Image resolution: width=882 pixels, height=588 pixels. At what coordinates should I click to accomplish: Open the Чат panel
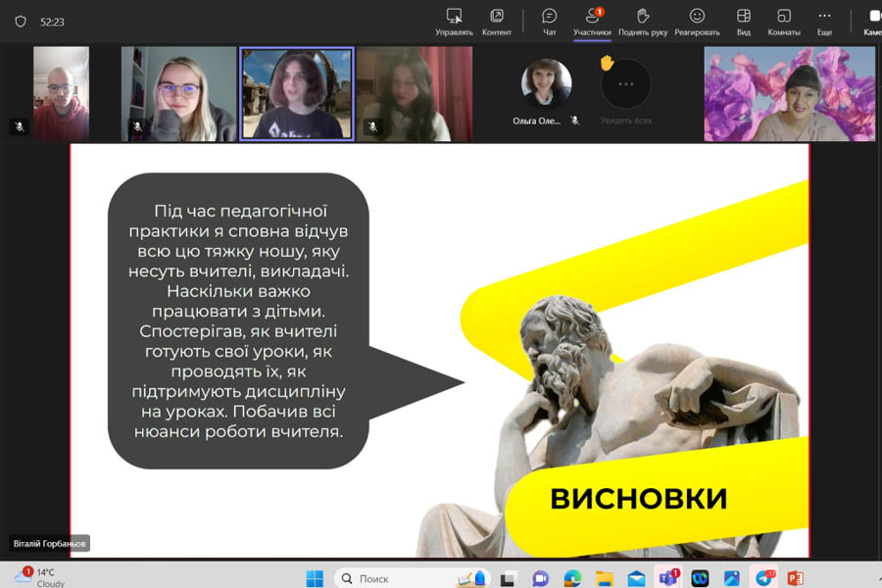pos(549,22)
